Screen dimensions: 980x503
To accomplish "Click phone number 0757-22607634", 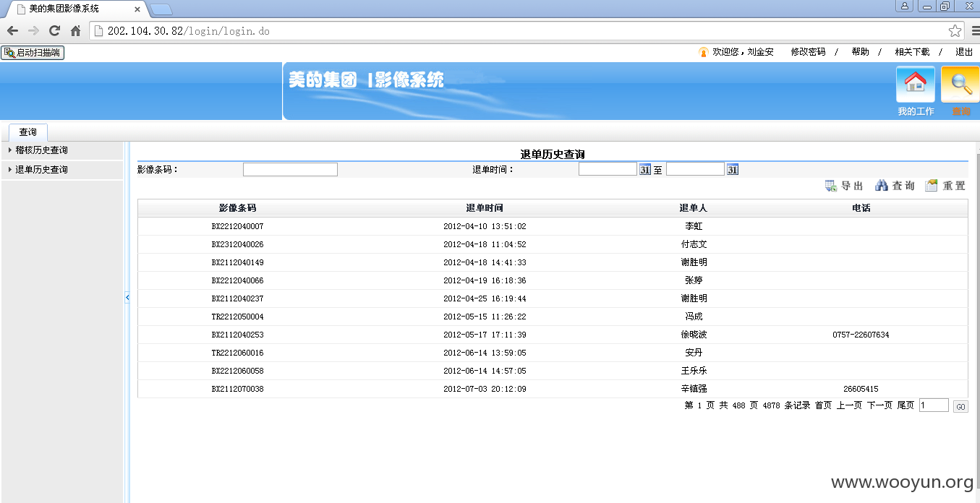I will coord(861,335).
